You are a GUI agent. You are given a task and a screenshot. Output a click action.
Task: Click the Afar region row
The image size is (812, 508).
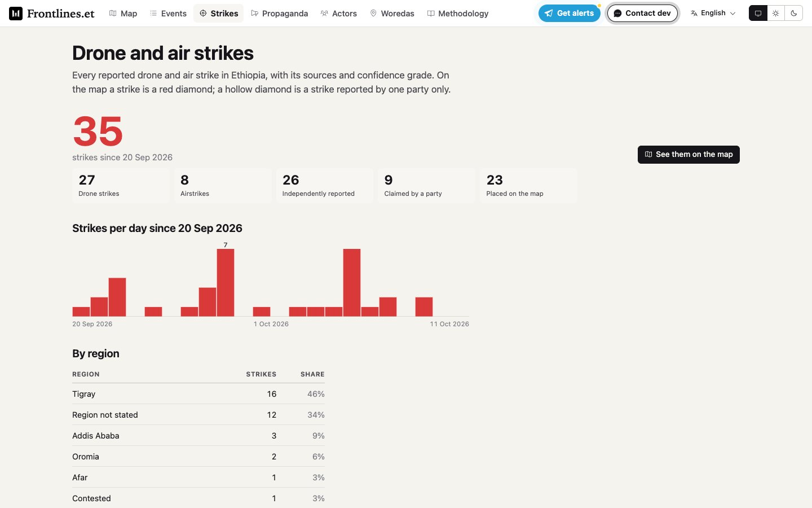198,478
